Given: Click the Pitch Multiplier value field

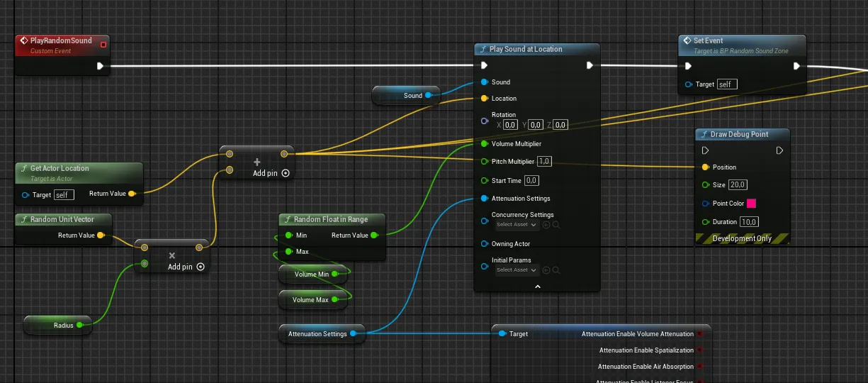Looking at the screenshot, I should click(544, 162).
